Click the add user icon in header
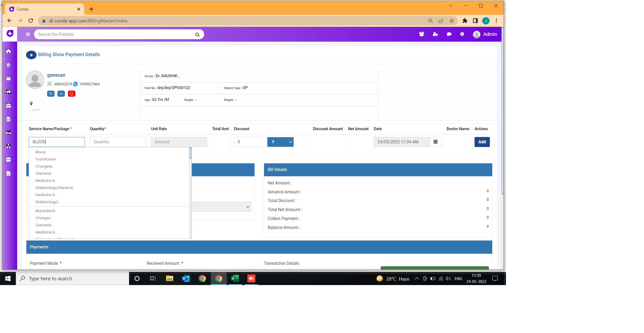 [435, 34]
